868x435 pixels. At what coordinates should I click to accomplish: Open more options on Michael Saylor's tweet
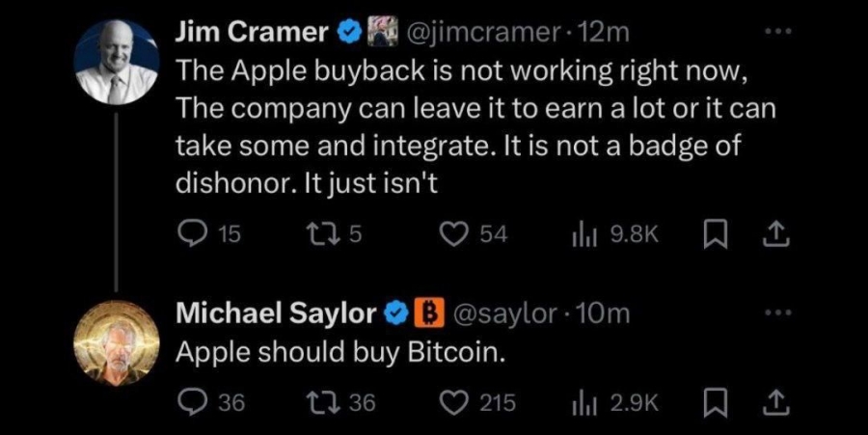coord(777,313)
